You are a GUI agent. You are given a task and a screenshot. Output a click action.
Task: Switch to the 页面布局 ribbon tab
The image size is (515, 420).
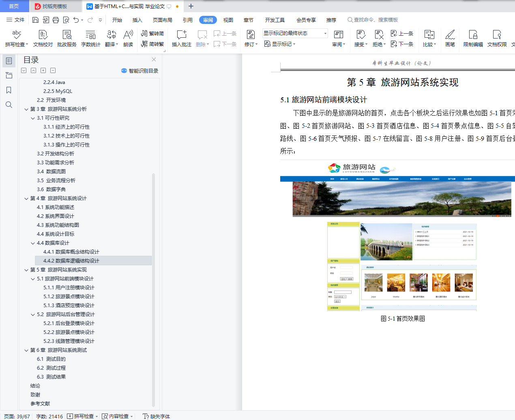[x=163, y=20]
